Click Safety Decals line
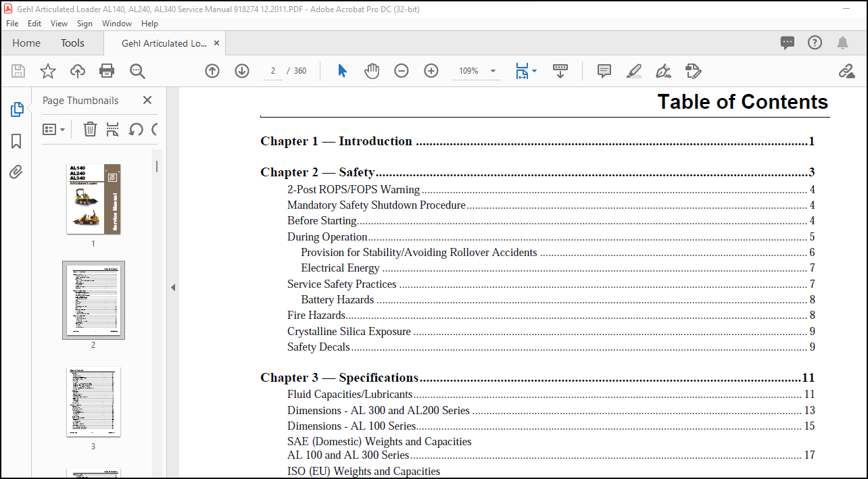The image size is (868, 479). tap(551, 347)
